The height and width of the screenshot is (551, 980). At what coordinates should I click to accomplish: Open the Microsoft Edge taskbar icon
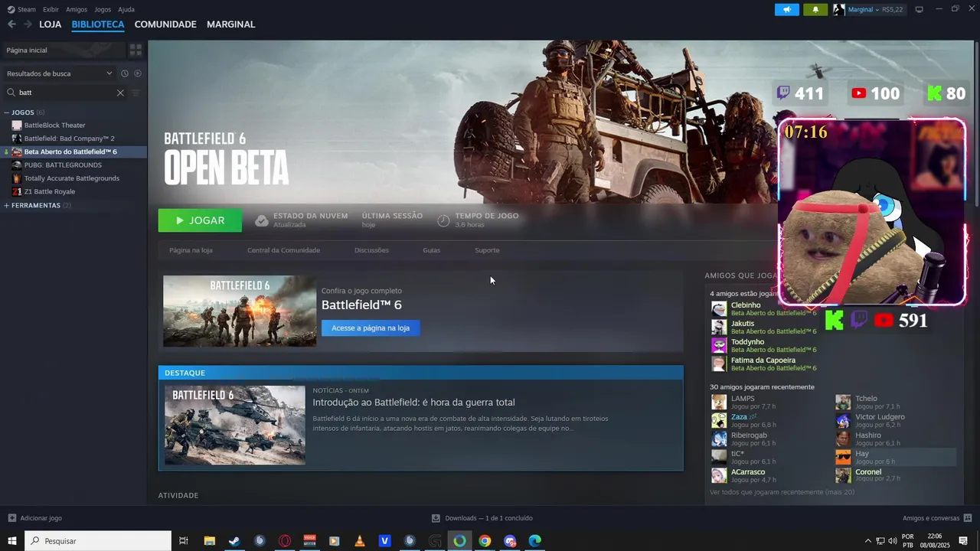535,540
